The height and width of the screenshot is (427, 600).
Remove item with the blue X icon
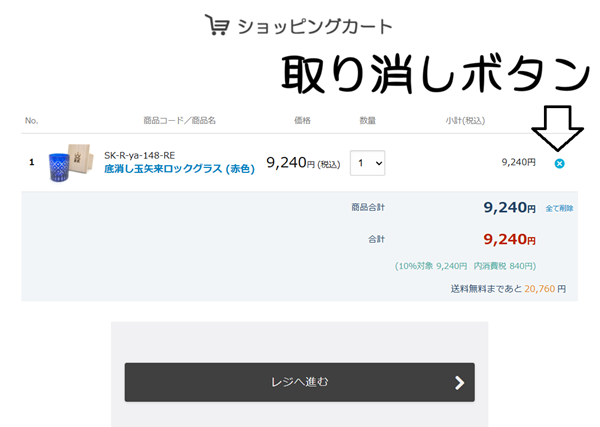tap(559, 163)
